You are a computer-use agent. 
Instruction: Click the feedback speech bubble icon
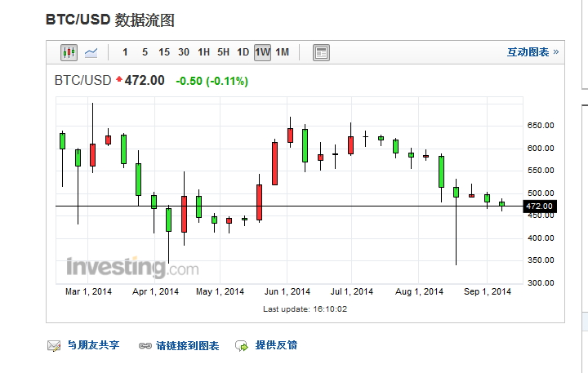pyautogui.click(x=242, y=345)
